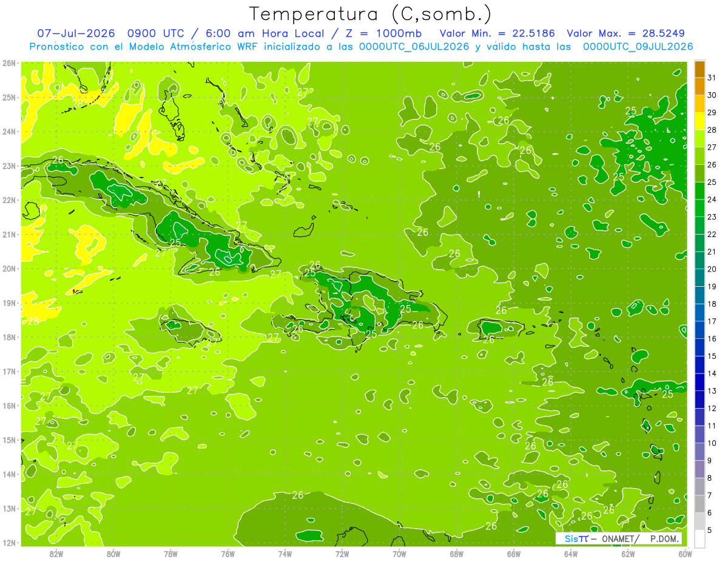The width and height of the screenshot is (728, 562).
Task: Click the 'P.DOM.' credit text
Action: 666,539
